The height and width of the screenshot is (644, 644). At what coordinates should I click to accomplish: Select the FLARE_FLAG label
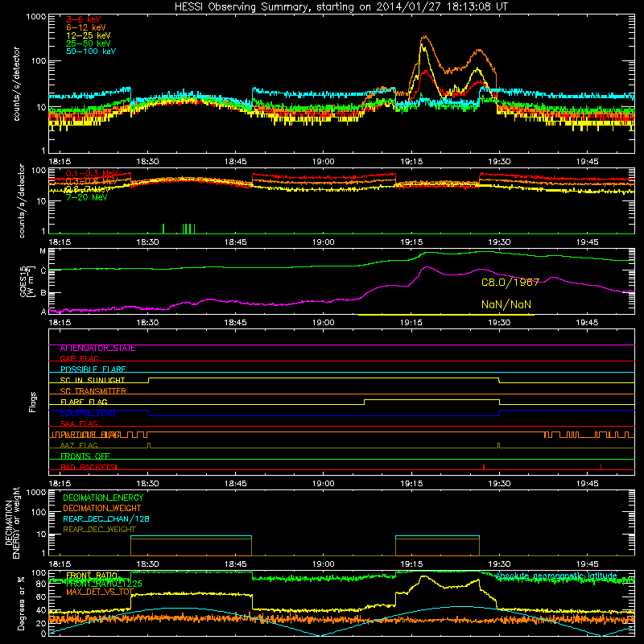(84, 402)
